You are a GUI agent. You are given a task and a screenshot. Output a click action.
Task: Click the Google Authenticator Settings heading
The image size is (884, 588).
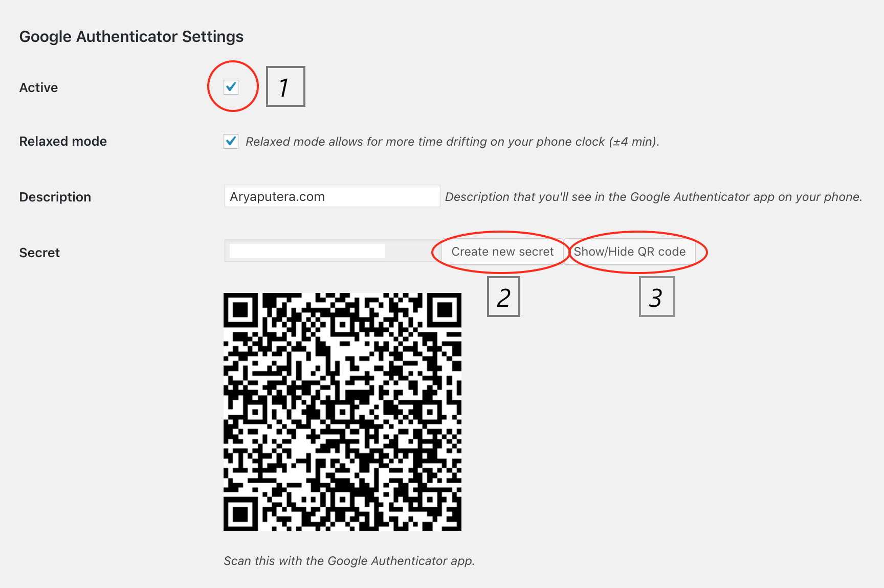point(131,37)
